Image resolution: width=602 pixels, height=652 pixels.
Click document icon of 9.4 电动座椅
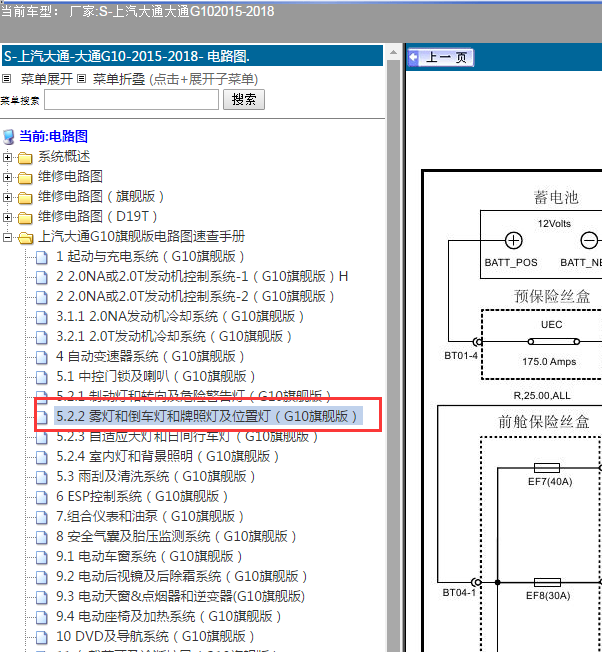coord(42,617)
